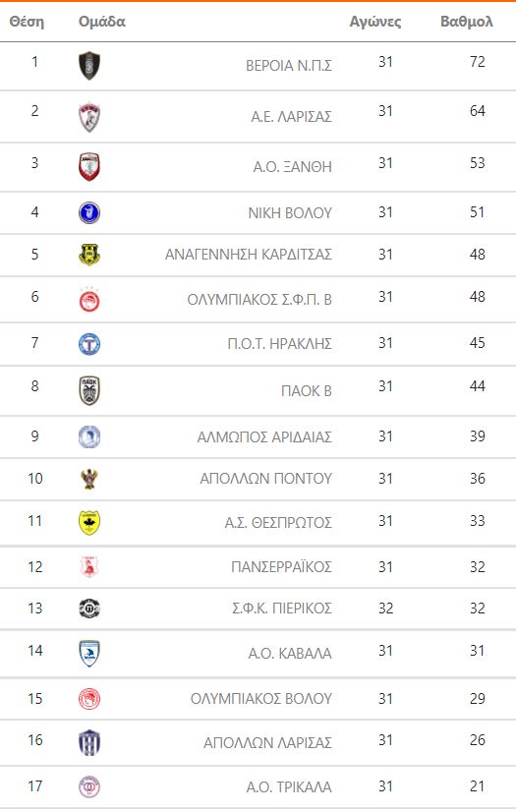Click the ΑΠΟΛΛΩΝ ΠΟΝΤΟΥ eagle logo

(x=89, y=479)
